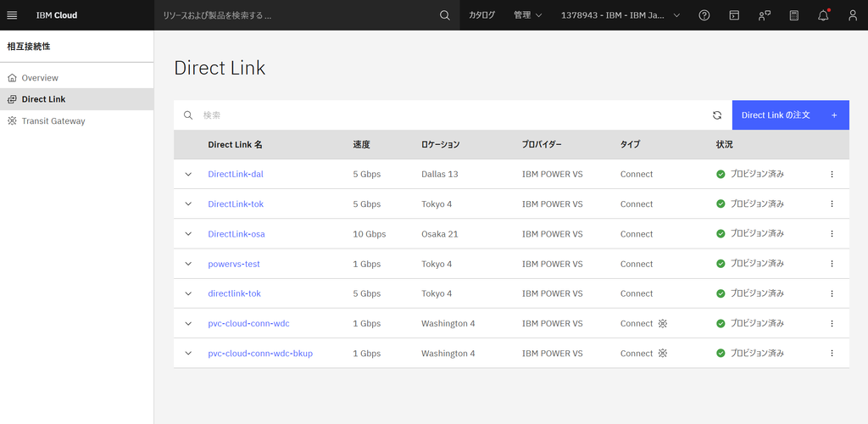Click the 状況 column header
This screenshot has width=868, height=424.
(724, 144)
